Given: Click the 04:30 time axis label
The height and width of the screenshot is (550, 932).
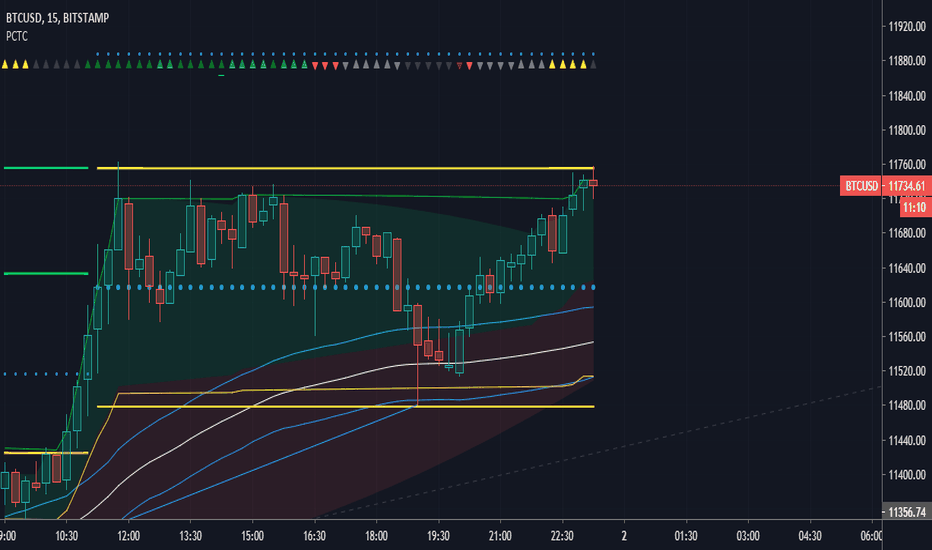Looking at the screenshot, I should coord(810,536).
